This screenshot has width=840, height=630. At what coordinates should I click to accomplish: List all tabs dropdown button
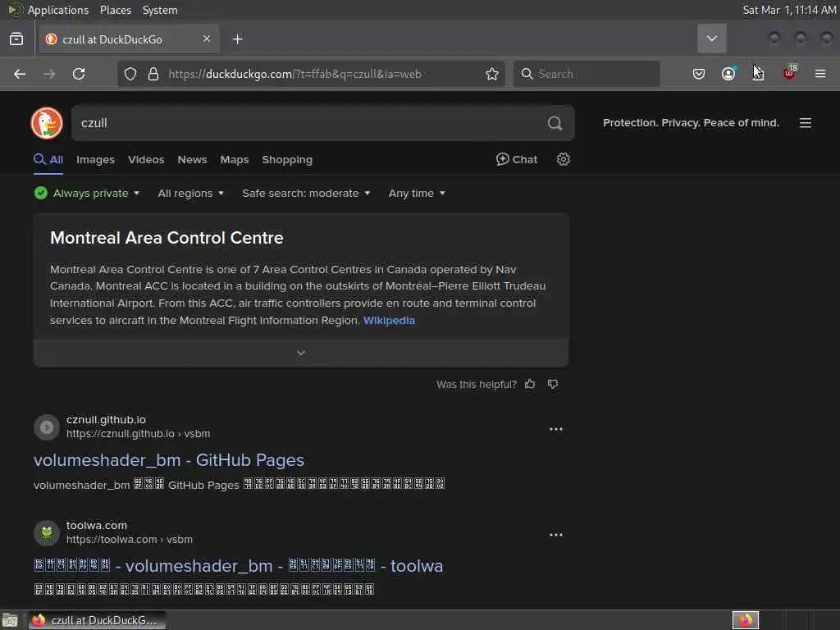(x=712, y=39)
